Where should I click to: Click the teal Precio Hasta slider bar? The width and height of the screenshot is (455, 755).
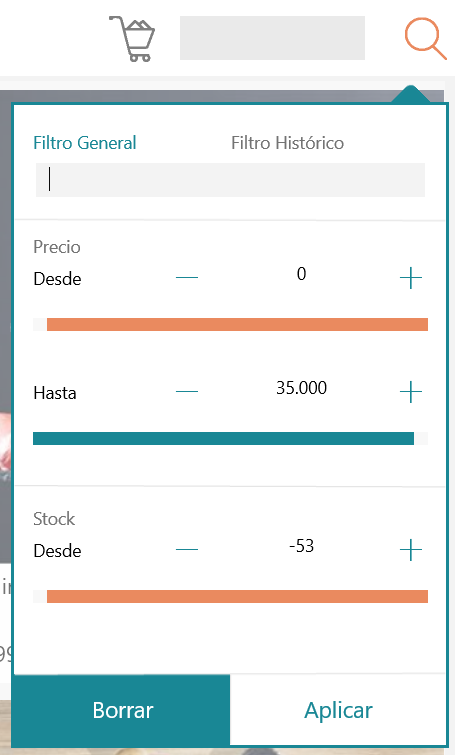coord(223,439)
